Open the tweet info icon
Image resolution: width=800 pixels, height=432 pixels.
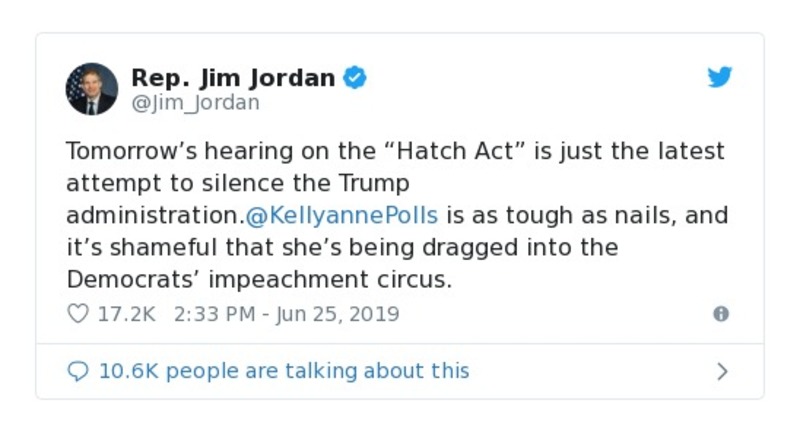(x=720, y=314)
